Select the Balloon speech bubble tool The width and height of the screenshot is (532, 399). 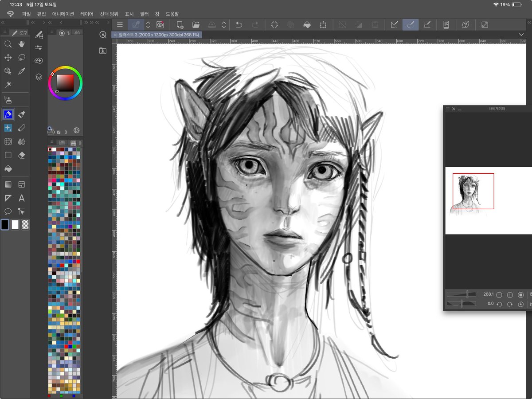click(x=8, y=211)
